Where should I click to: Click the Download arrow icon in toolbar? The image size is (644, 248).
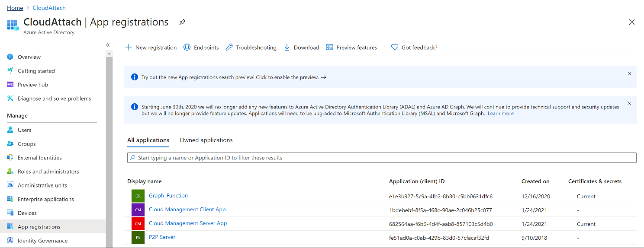287,48
